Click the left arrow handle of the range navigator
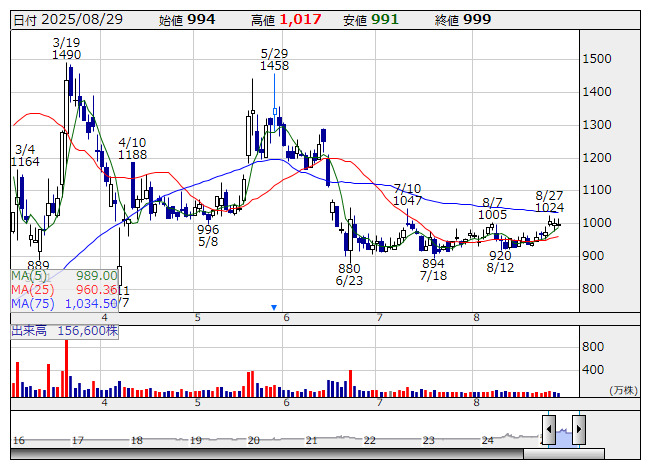653x470 pixels. [548, 431]
